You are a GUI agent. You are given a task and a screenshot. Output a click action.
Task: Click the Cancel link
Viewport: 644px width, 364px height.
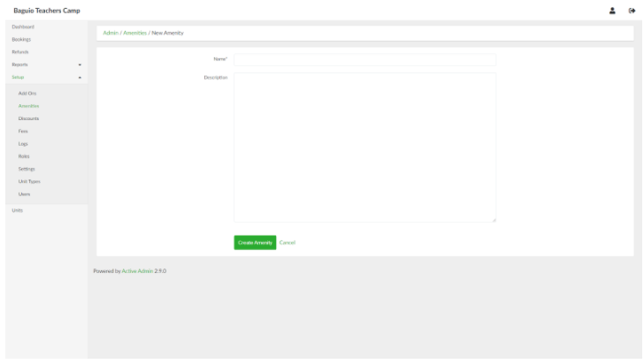pos(287,243)
